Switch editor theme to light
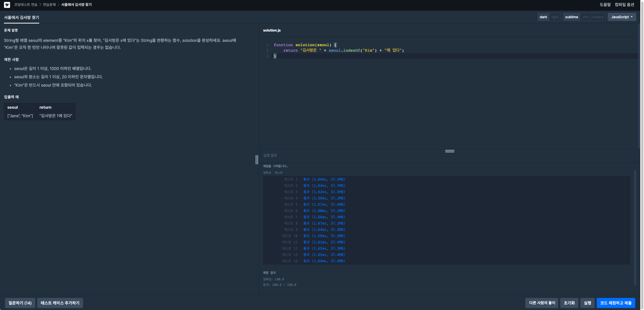Screen dimensions: 644x310 pos(555,17)
